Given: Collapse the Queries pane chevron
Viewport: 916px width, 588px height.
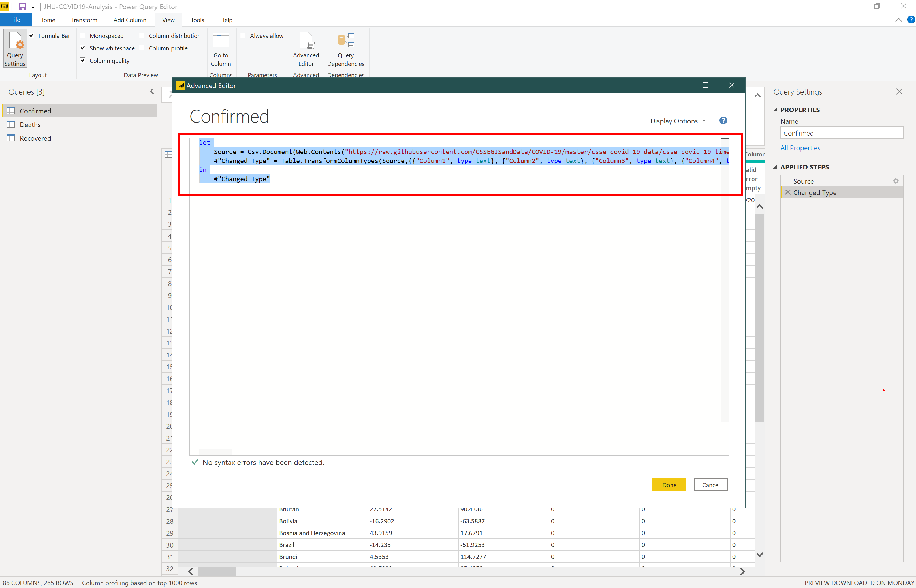Looking at the screenshot, I should pyautogui.click(x=152, y=91).
